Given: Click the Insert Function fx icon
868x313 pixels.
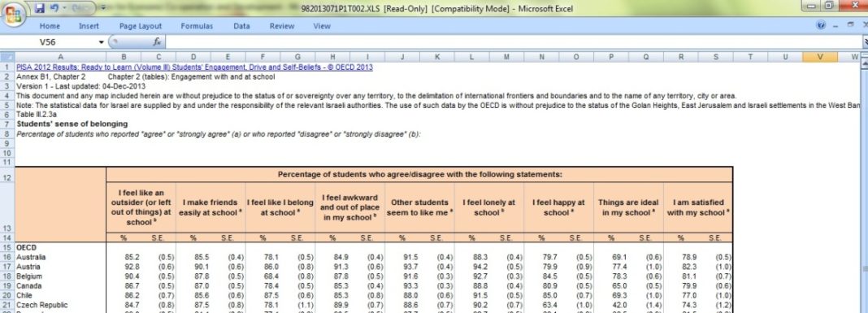Looking at the screenshot, I should pyautogui.click(x=157, y=42).
